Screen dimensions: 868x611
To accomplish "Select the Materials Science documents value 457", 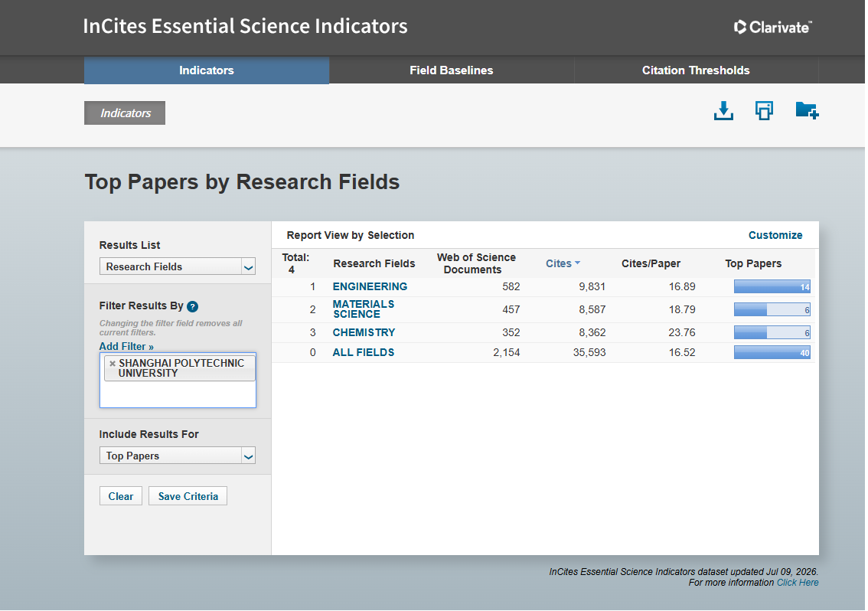I will tap(511, 309).
